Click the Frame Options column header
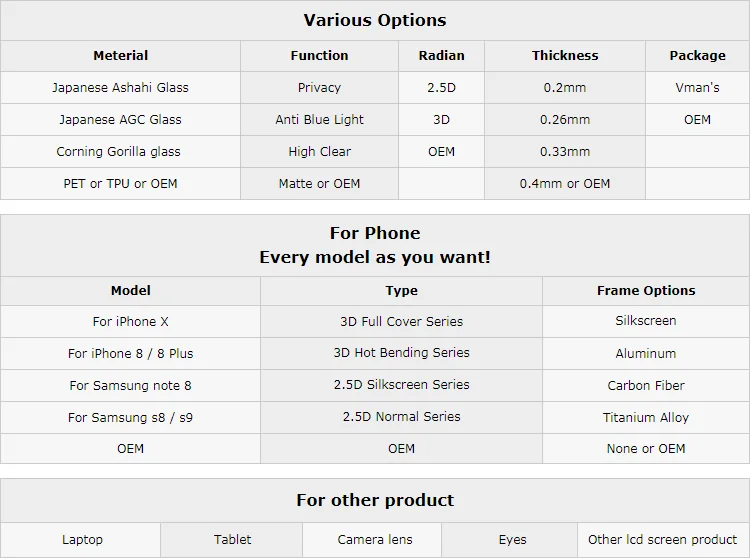750x558 pixels. coord(646,291)
